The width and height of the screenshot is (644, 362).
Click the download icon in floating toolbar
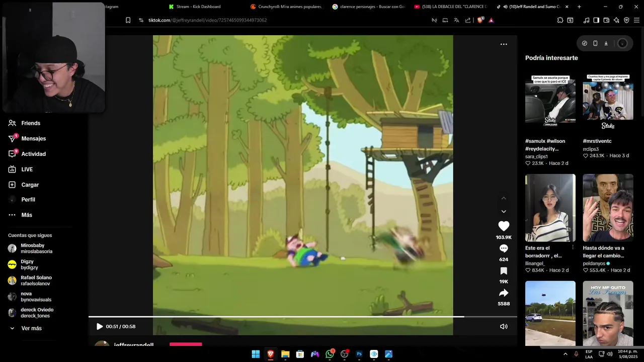(606, 43)
